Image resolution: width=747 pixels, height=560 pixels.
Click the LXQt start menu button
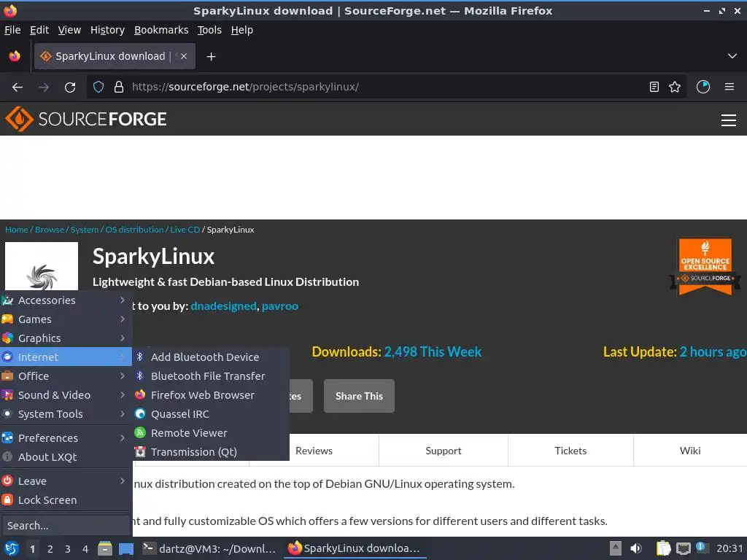click(x=12, y=548)
